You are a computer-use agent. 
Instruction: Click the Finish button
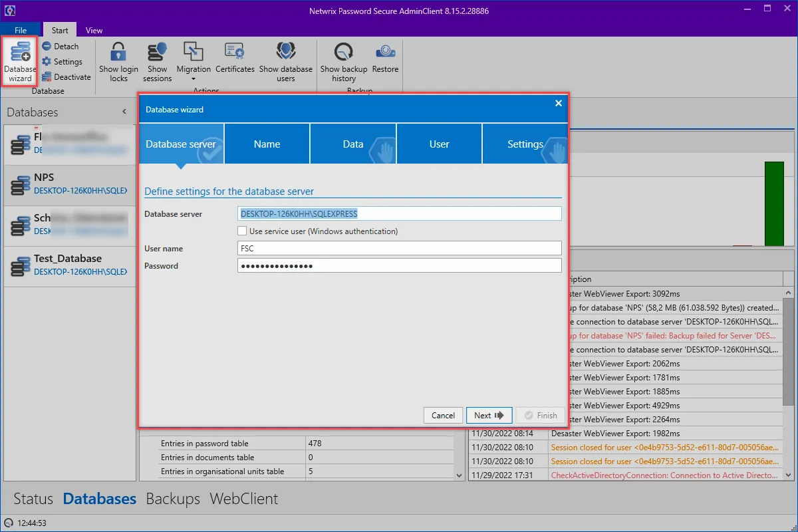[540, 415]
